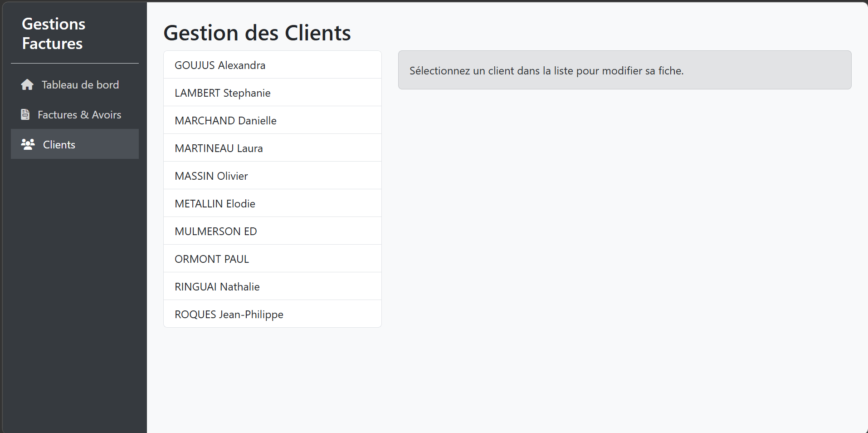Select client MASSIN Olivier
This screenshot has width=868, height=433.
pos(211,176)
